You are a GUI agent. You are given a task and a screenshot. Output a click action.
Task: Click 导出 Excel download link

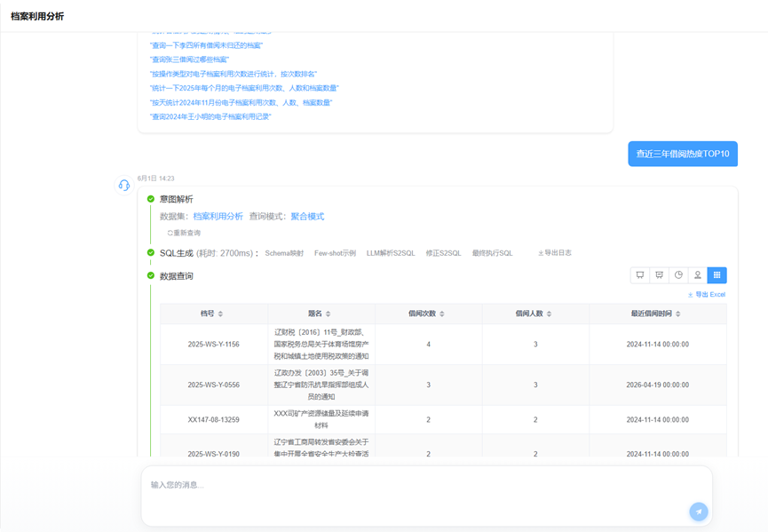pos(706,294)
